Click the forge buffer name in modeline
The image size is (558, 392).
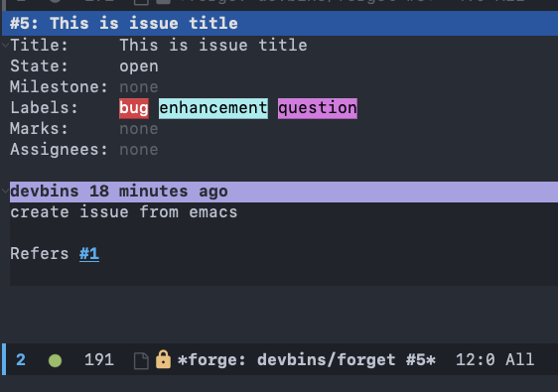pyautogui.click(x=307, y=359)
